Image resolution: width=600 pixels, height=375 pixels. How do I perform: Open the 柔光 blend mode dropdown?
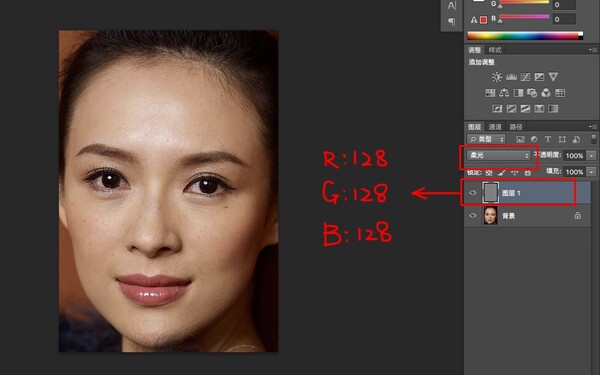click(499, 155)
